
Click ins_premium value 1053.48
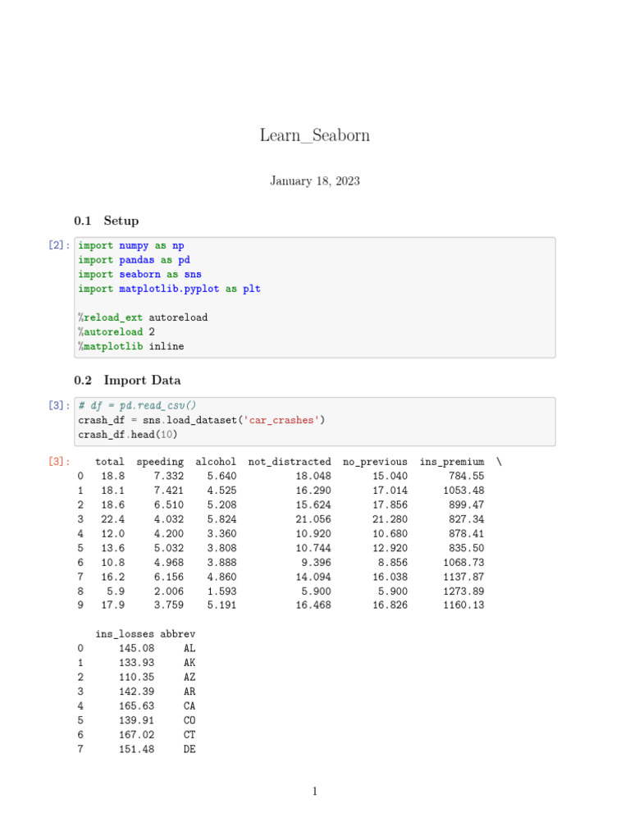(x=463, y=491)
